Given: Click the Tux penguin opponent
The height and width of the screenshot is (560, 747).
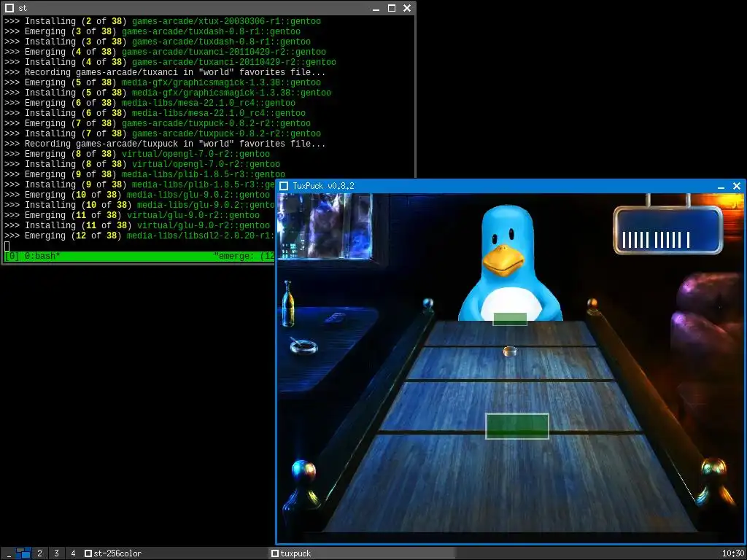Looking at the screenshot, I should [509, 264].
